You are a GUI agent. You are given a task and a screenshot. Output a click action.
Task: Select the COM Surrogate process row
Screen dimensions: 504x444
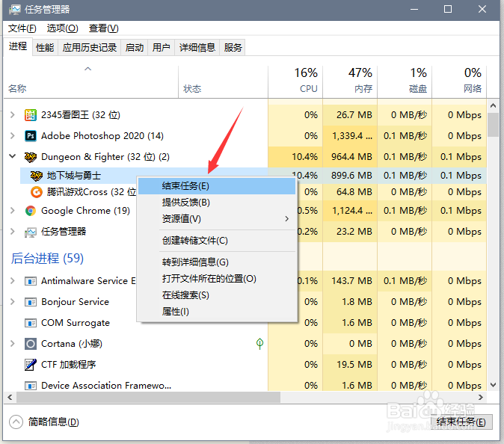point(245,323)
